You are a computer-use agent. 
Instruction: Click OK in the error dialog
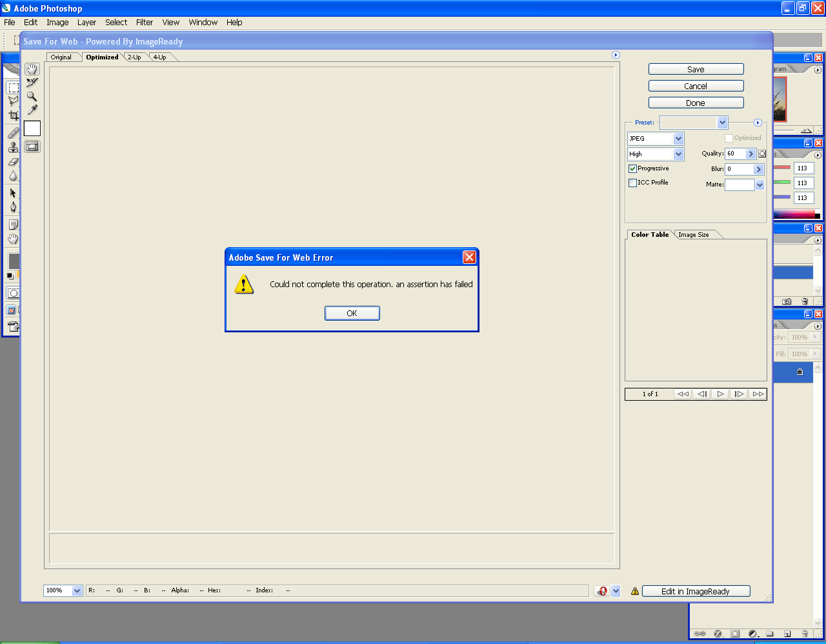pyautogui.click(x=352, y=313)
